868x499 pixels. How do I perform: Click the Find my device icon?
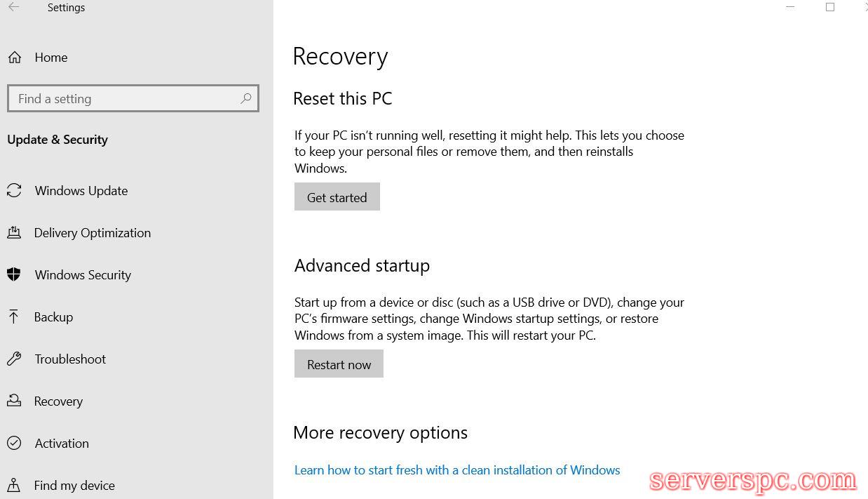pyautogui.click(x=14, y=485)
